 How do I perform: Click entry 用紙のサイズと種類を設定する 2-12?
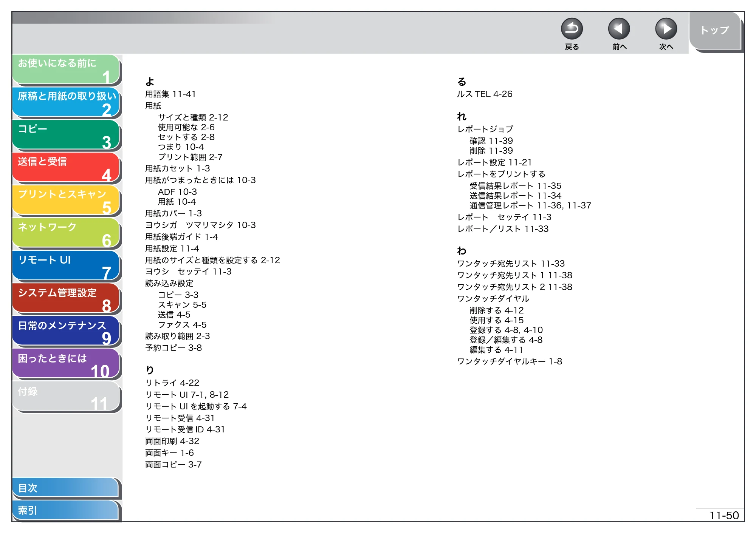tap(213, 260)
